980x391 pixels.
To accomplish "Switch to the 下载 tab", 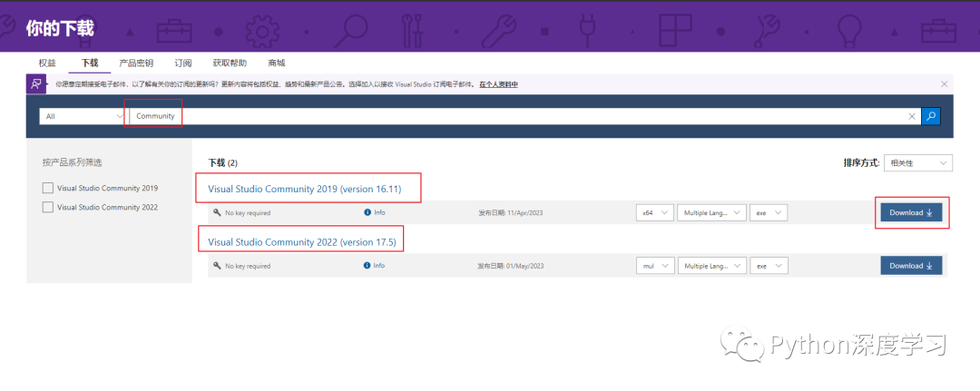I will 90,64.
